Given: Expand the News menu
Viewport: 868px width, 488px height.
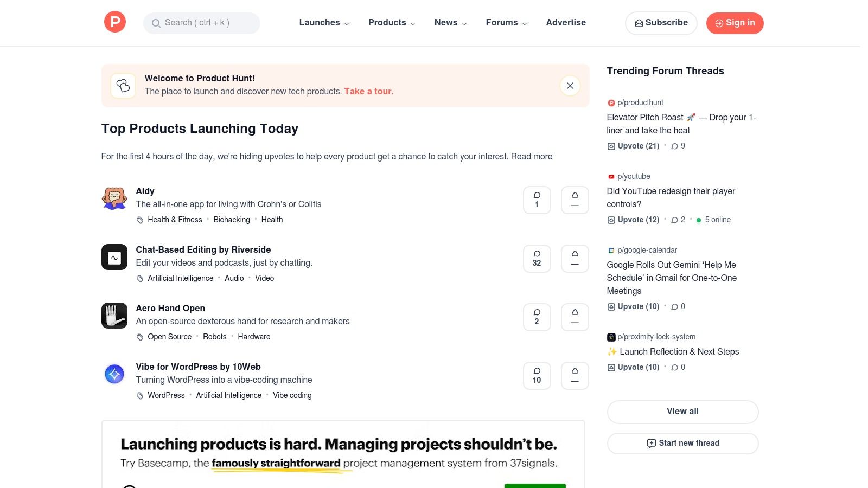Looking at the screenshot, I should click(x=450, y=23).
